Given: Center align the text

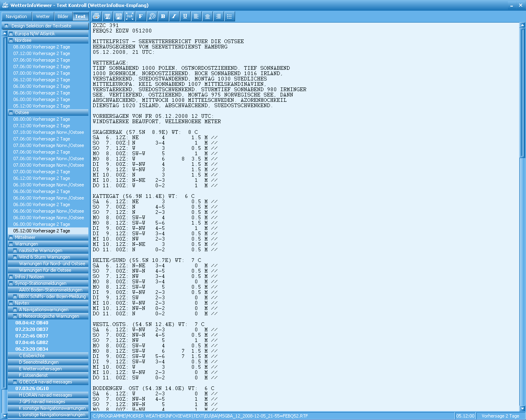Looking at the screenshot, I should pos(207,16).
